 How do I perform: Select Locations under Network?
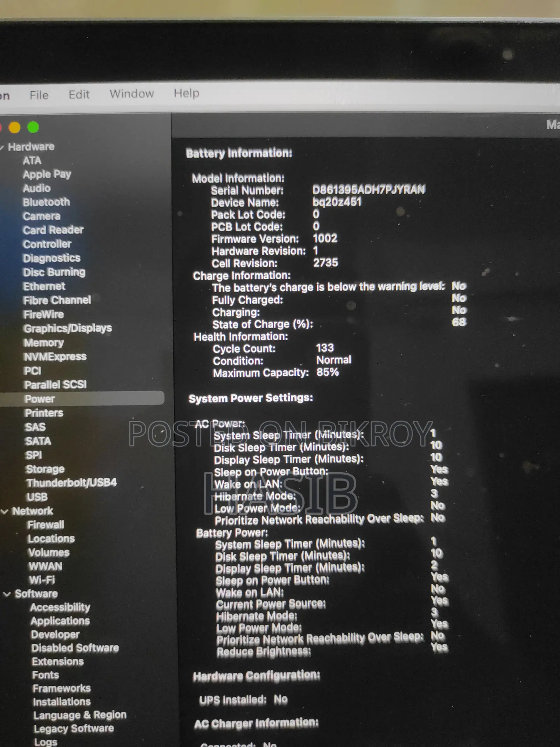click(51, 539)
